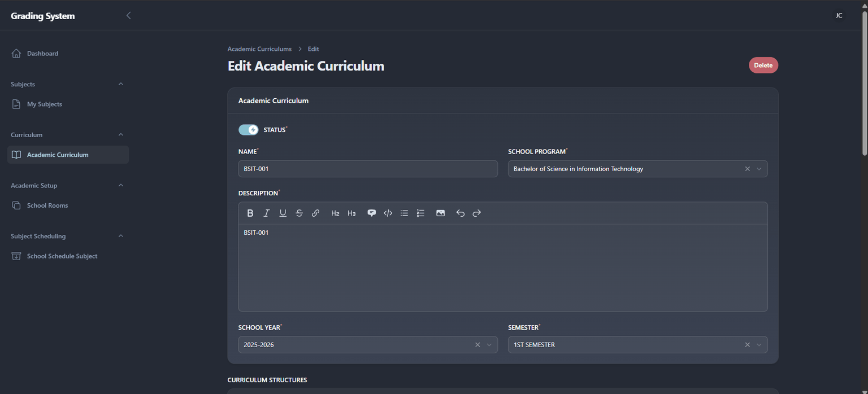
Task: Toggle strikethrough formatting in editor
Action: [300, 213]
